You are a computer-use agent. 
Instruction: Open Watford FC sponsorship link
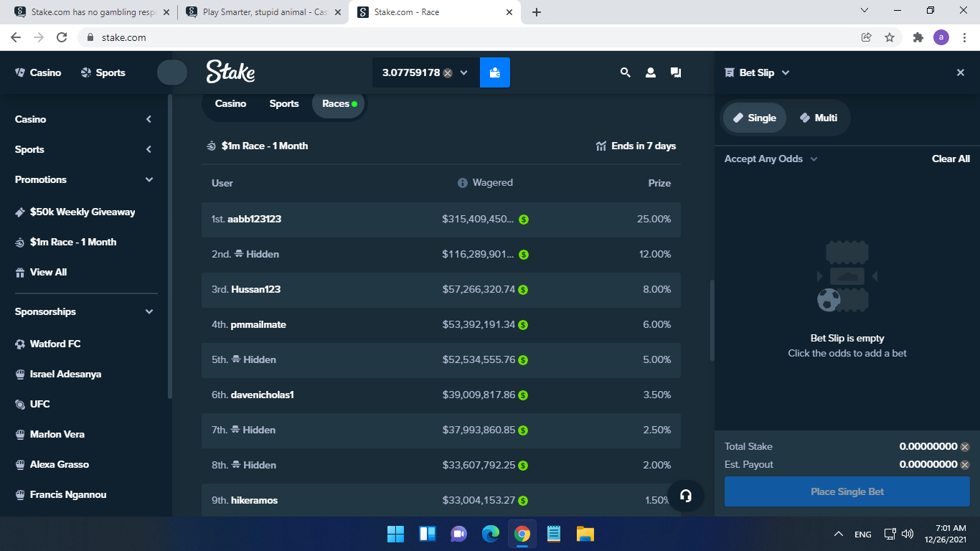pos(48,344)
